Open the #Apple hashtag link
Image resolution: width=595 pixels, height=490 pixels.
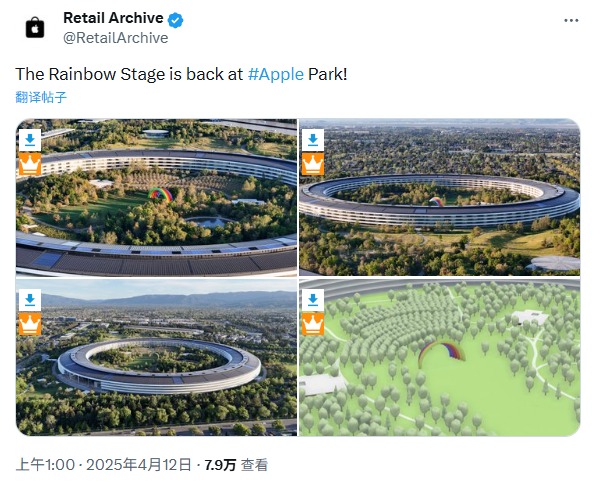click(276, 74)
